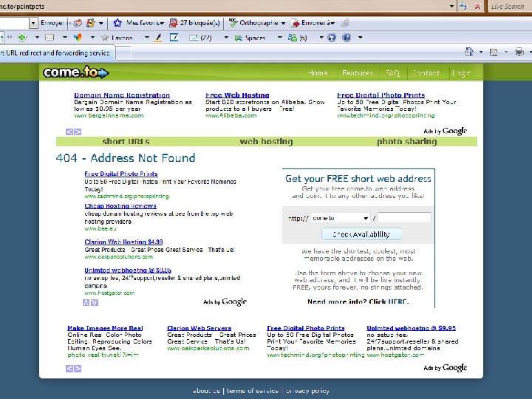Click the refresh page icon
This screenshot has width=532, height=399.
[x=463, y=6]
